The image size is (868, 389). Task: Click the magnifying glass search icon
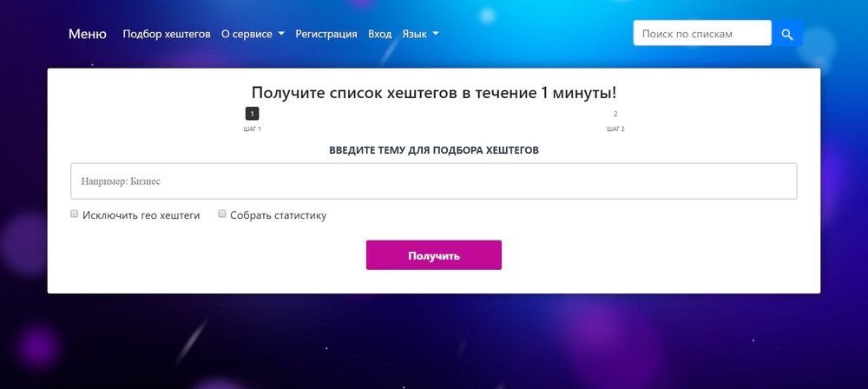[787, 34]
